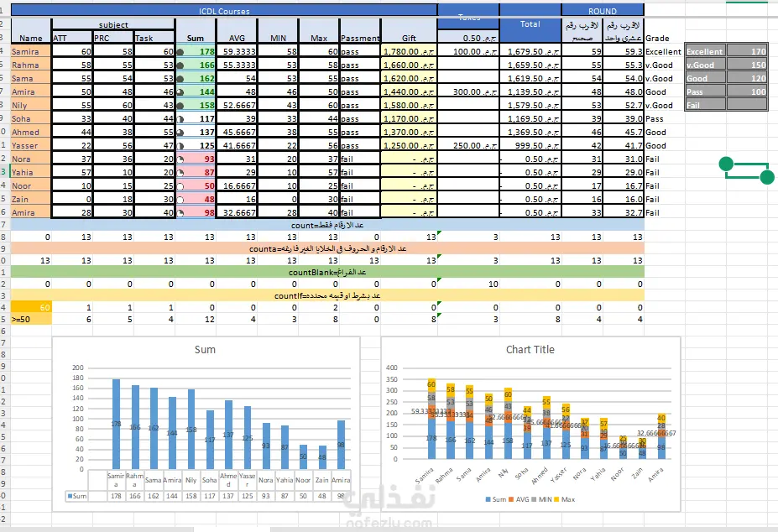The height and width of the screenshot is (532, 778).
Task: Click the countIf= section header row
Action: pyautogui.click(x=327, y=295)
